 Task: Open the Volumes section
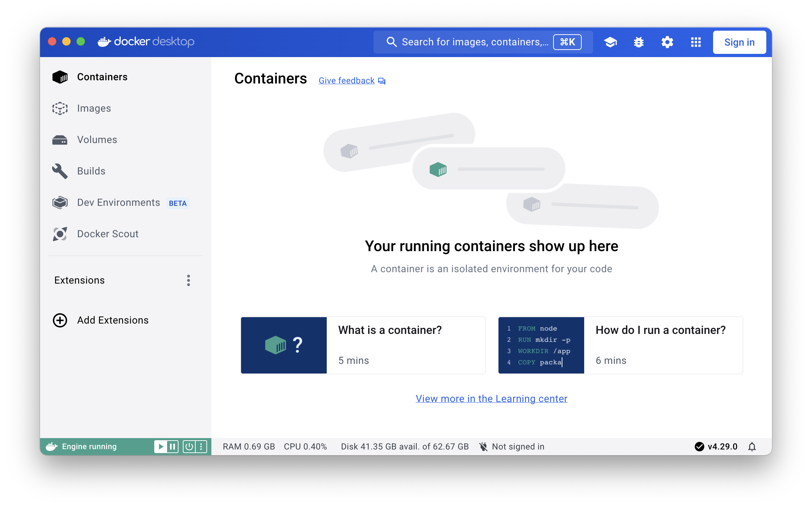click(97, 139)
